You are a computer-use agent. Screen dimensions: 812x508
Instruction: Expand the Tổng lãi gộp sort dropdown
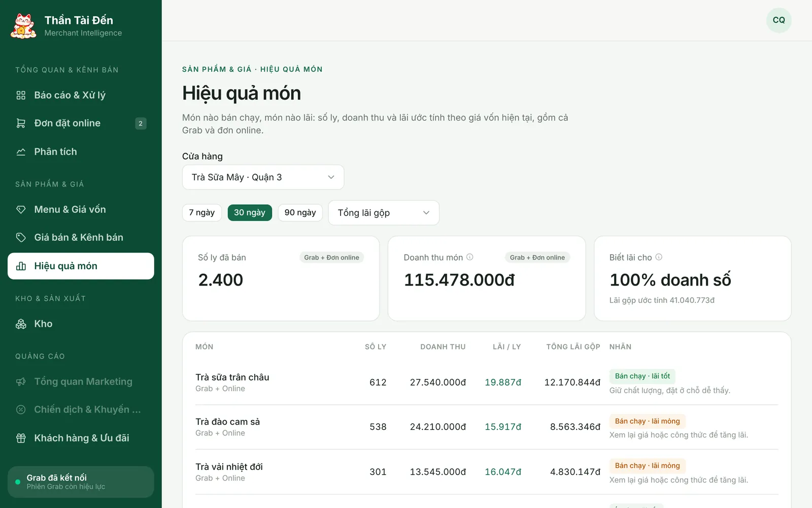tap(384, 213)
